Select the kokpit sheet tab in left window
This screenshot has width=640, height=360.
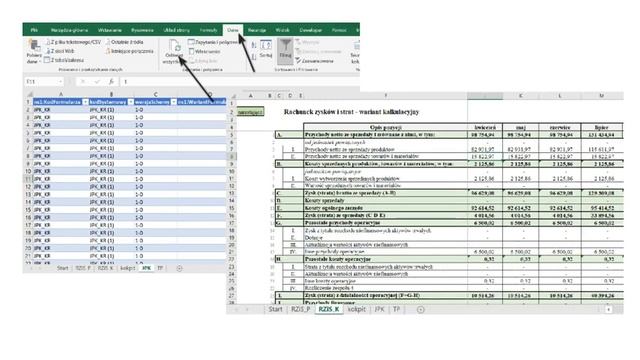click(x=128, y=268)
